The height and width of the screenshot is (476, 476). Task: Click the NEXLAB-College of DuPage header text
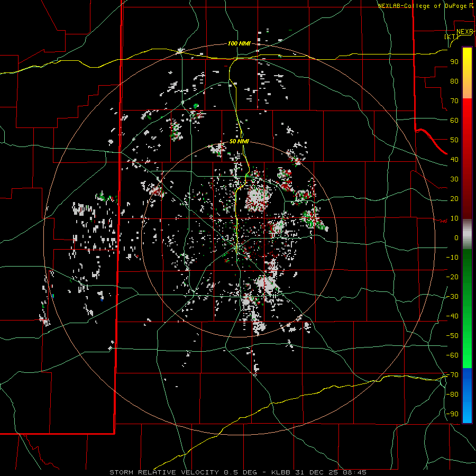[426, 6]
